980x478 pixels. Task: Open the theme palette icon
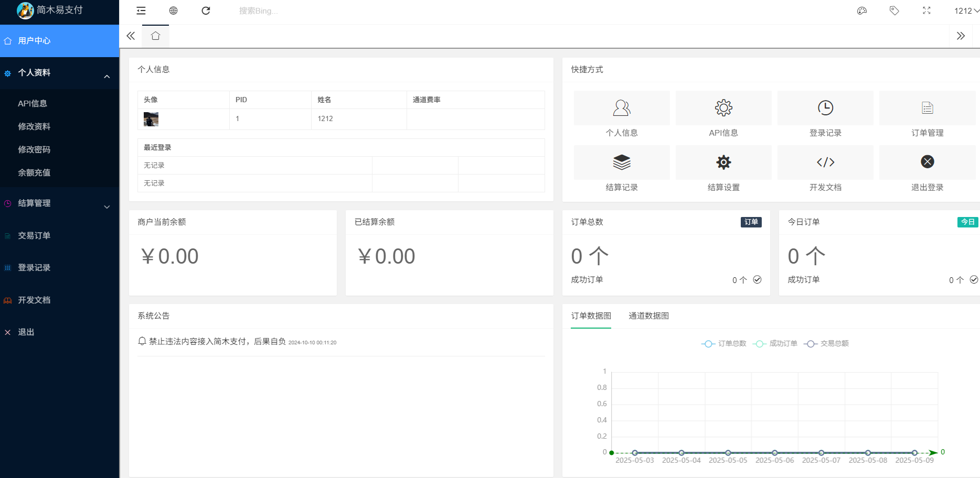(x=861, y=11)
